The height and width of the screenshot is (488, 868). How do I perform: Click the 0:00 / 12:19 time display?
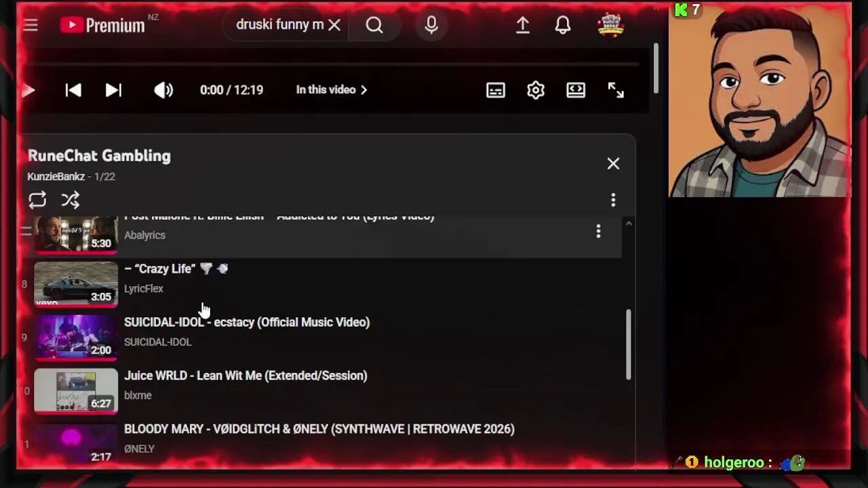[x=231, y=90]
